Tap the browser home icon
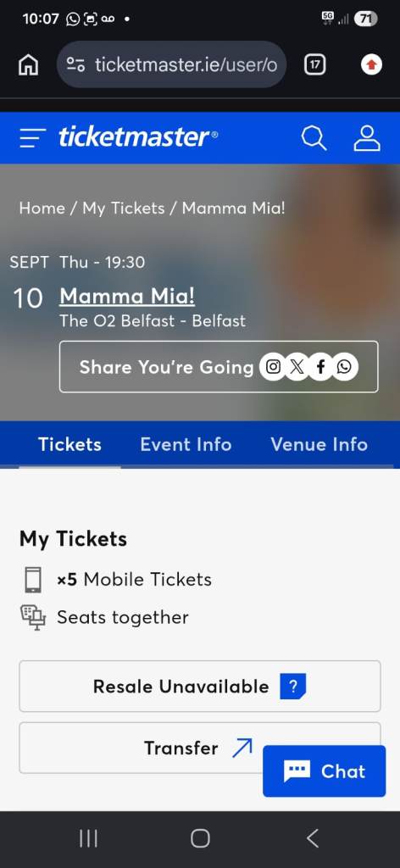 29,64
